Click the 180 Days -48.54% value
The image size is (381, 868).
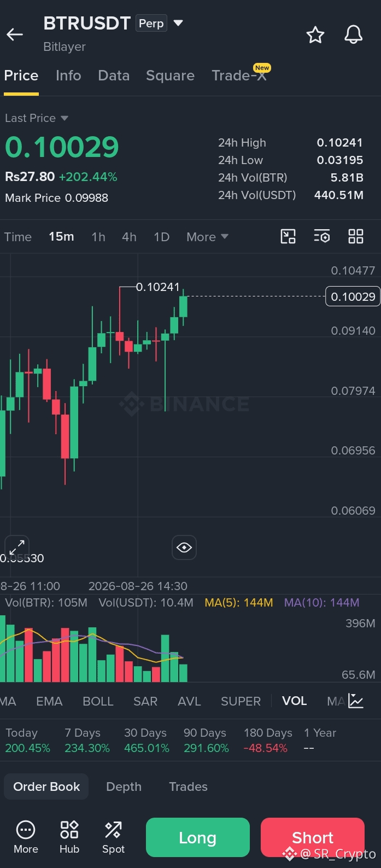pos(266,748)
